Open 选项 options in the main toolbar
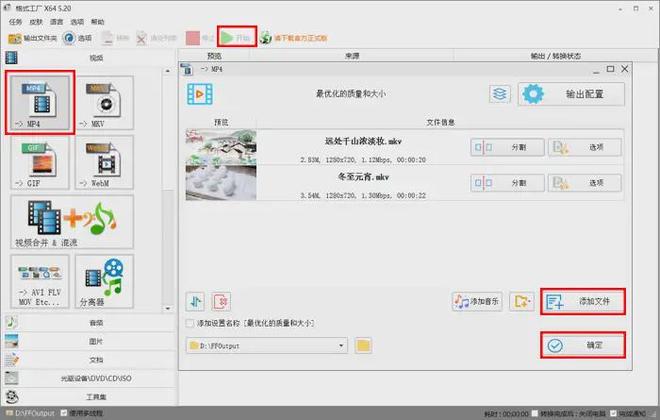660x420 pixels. tap(77, 38)
